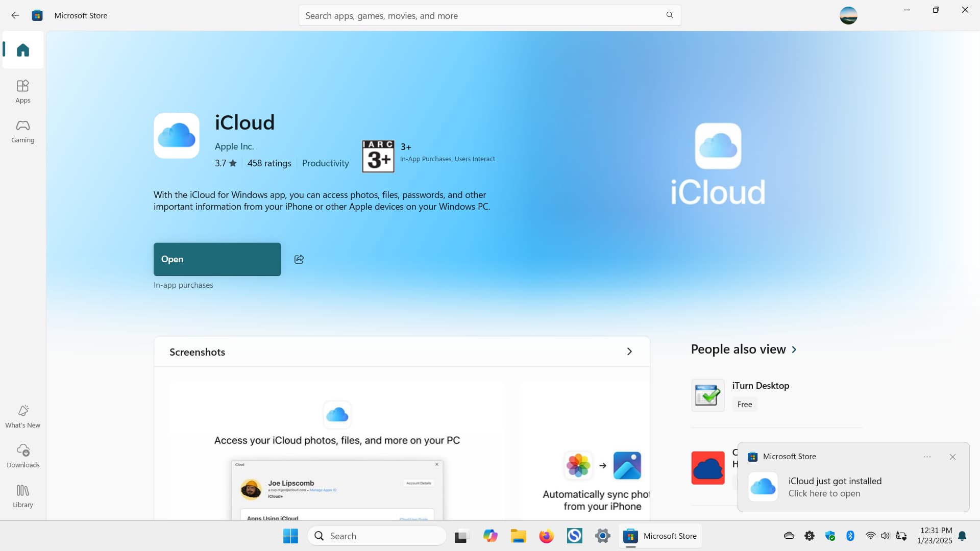This screenshot has width=980, height=551.
Task: Click the iCloud icon in the notification
Action: 763,486
